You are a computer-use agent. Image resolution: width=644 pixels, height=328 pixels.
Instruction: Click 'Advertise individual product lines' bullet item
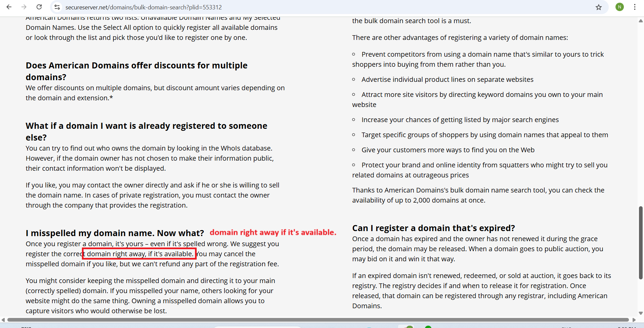(x=447, y=79)
